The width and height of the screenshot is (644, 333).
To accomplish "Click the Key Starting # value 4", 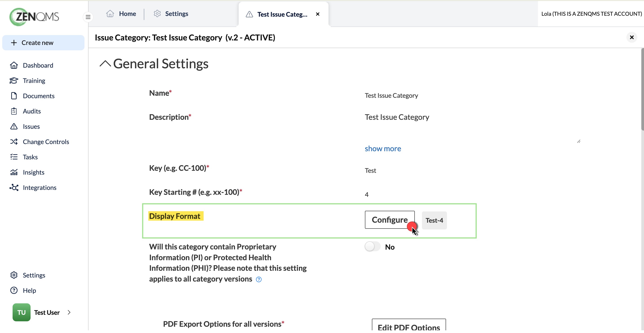I will tap(367, 195).
